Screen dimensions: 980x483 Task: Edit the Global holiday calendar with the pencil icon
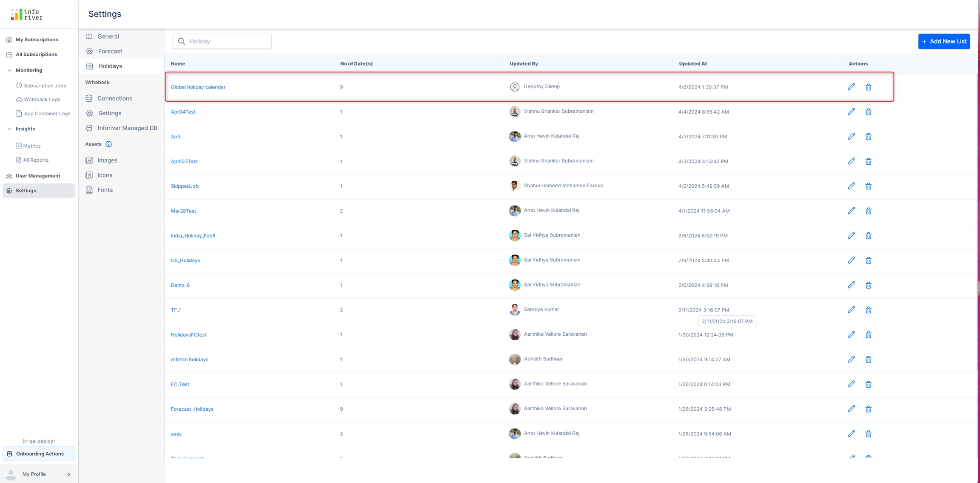pos(851,87)
